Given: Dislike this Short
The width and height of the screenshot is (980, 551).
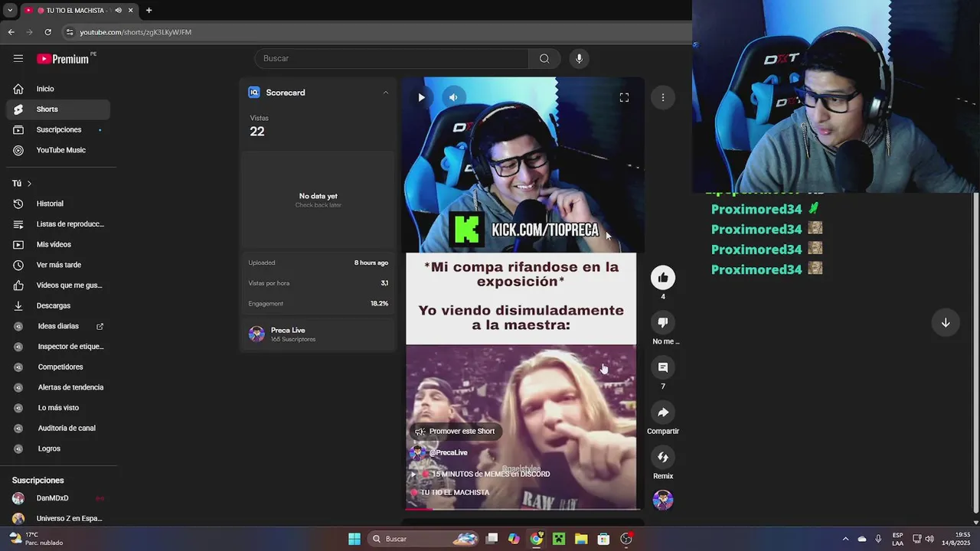Looking at the screenshot, I should pos(663,322).
